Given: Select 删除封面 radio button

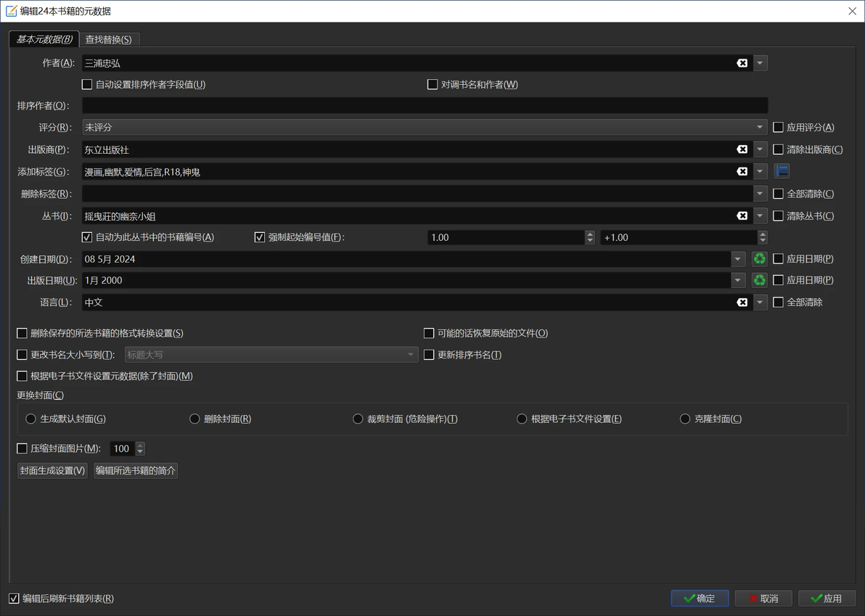Looking at the screenshot, I should pyautogui.click(x=194, y=419).
